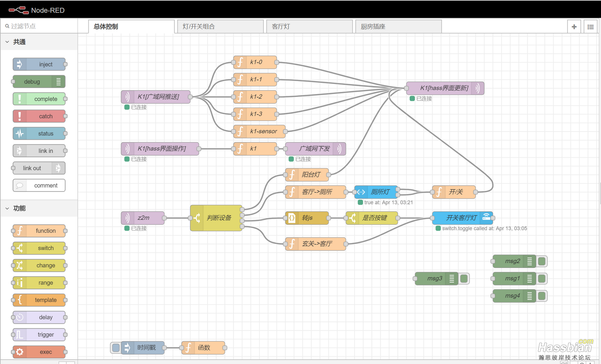The image size is (601, 364).
Task: Add a new flow tab
Action: tap(574, 27)
